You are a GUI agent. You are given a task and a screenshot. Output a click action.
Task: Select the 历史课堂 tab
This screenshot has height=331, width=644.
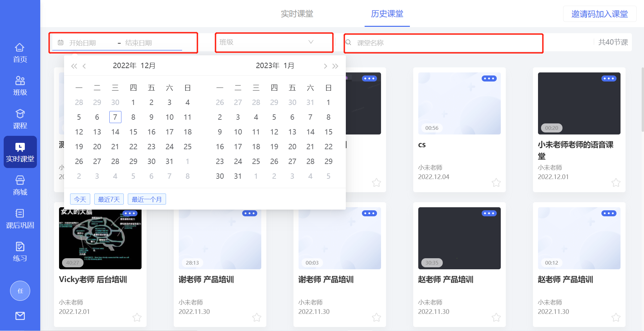(387, 14)
